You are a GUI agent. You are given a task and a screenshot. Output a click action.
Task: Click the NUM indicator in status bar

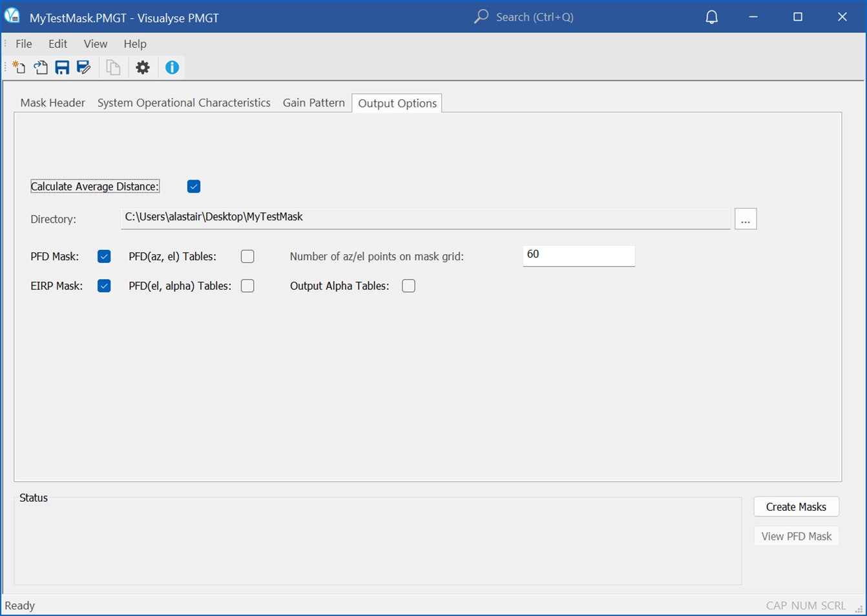click(x=804, y=606)
